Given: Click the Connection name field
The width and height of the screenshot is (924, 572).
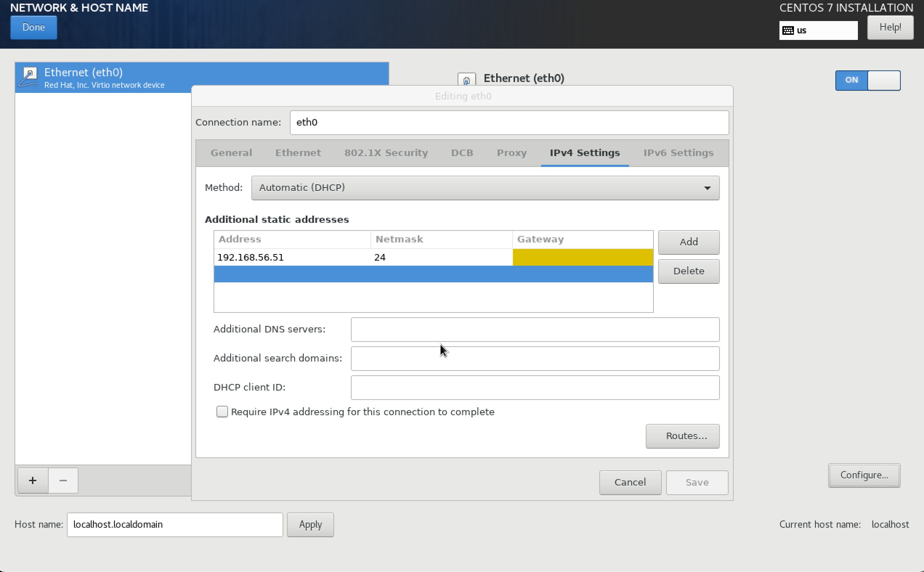Looking at the screenshot, I should (509, 123).
